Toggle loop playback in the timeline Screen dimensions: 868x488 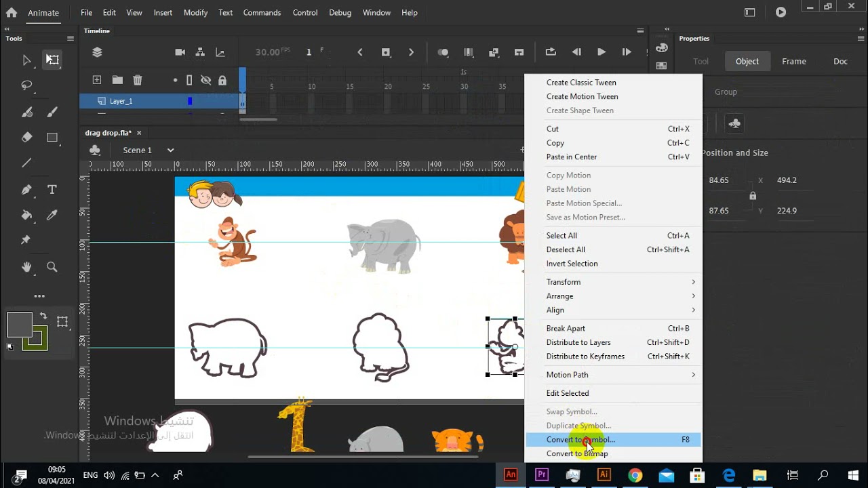tap(551, 52)
